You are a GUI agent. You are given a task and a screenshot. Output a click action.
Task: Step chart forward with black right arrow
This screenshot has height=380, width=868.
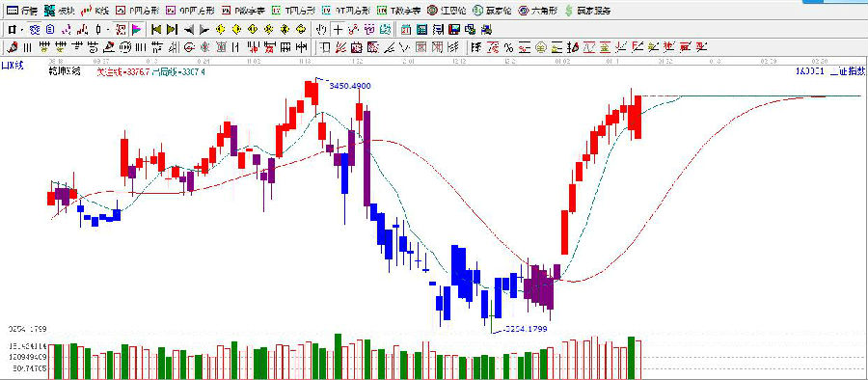point(204,29)
